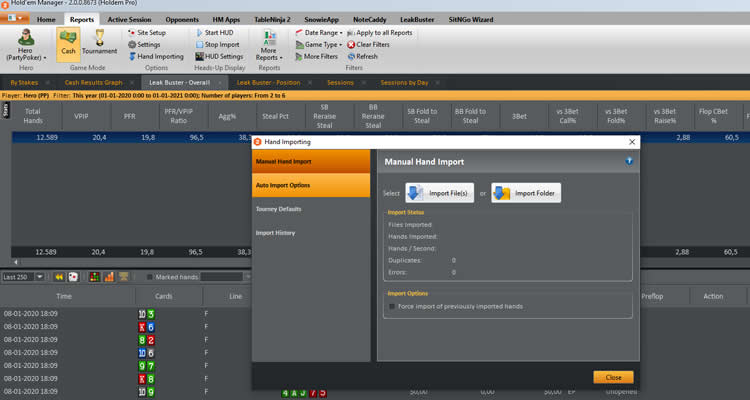
Task: Check Force import of previously imported hands
Action: (392, 306)
